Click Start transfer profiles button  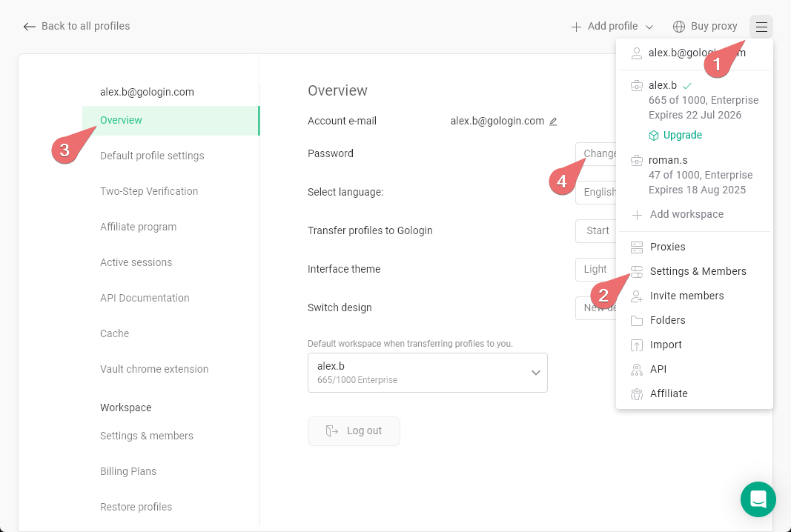[x=596, y=231]
